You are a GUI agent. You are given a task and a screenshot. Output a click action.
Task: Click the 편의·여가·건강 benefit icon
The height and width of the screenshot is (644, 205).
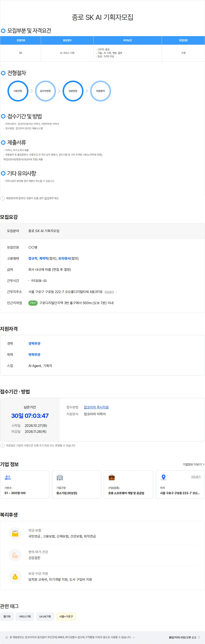click(x=15, y=555)
